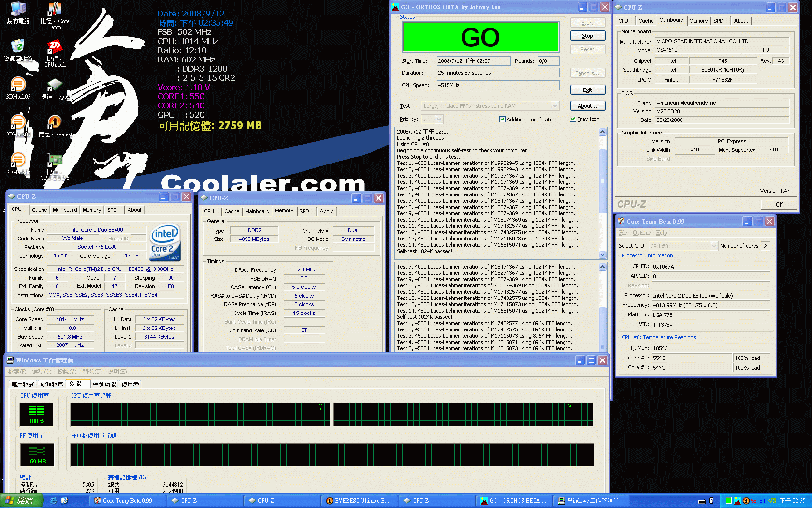The width and height of the screenshot is (812, 508).
Task: Switch to Mainboard tab in left CPU-Z window
Action: tap(65, 210)
